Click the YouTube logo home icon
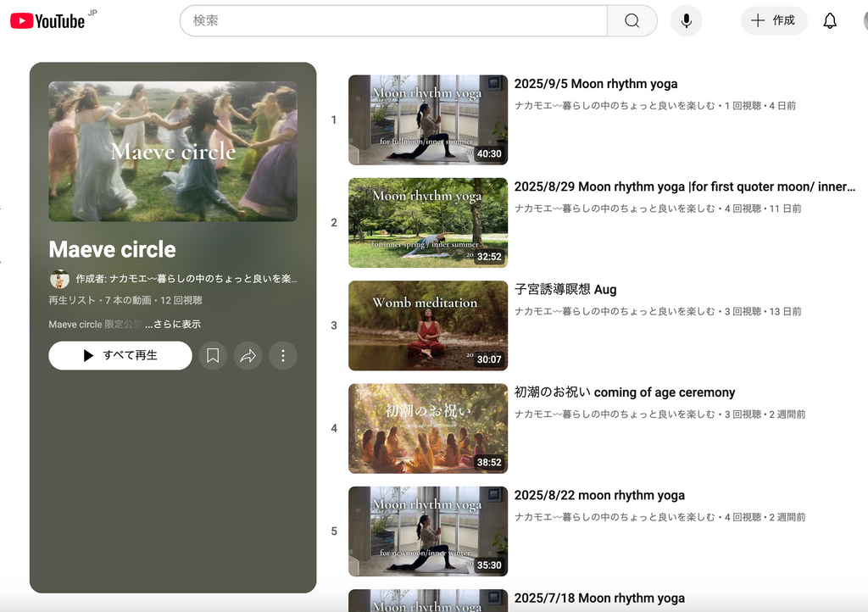The image size is (868, 612). pyautogui.click(x=47, y=21)
